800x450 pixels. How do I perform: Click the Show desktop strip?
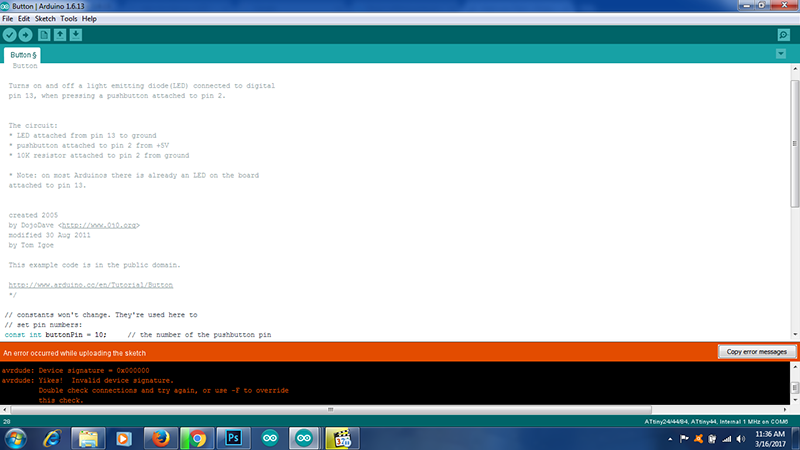tap(796, 439)
